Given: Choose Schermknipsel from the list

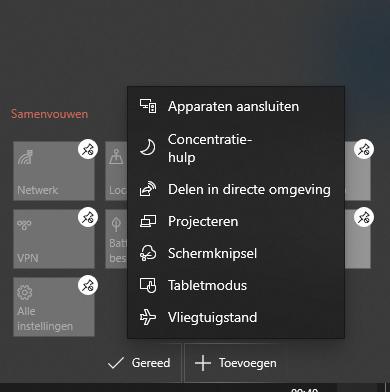Looking at the screenshot, I should (236, 253).
